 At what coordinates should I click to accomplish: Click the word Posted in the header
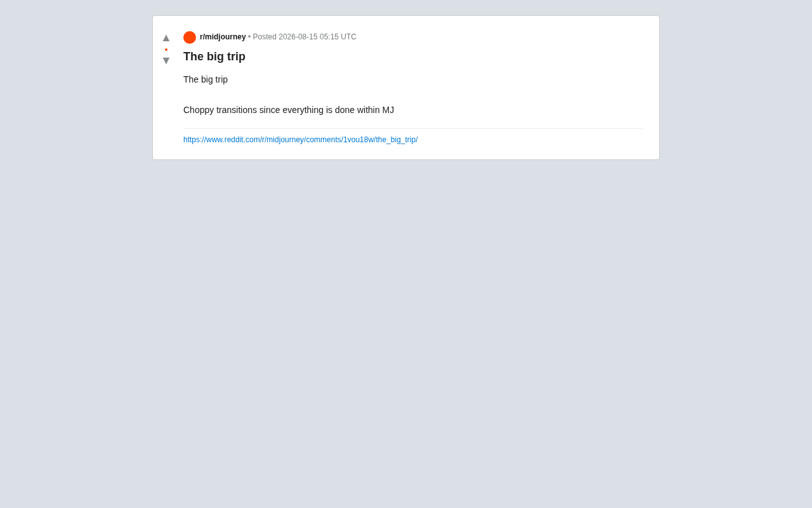point(265,37)
